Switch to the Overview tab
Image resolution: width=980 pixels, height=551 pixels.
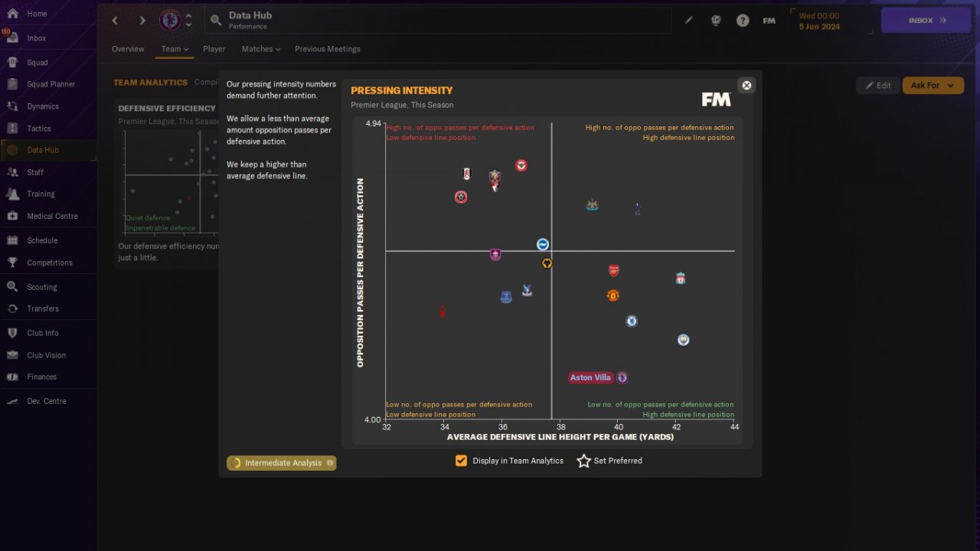128,49
